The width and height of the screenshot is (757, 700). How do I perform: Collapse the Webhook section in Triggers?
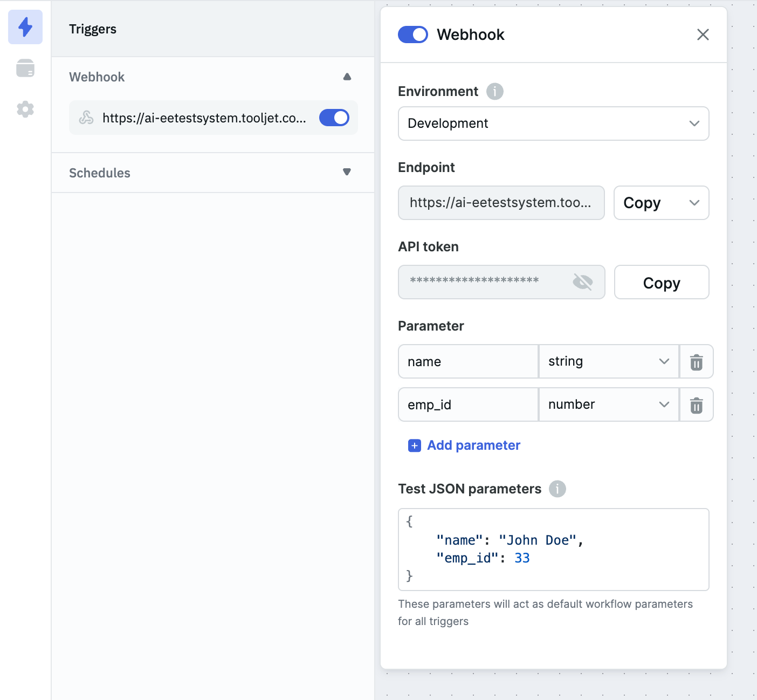347,77
